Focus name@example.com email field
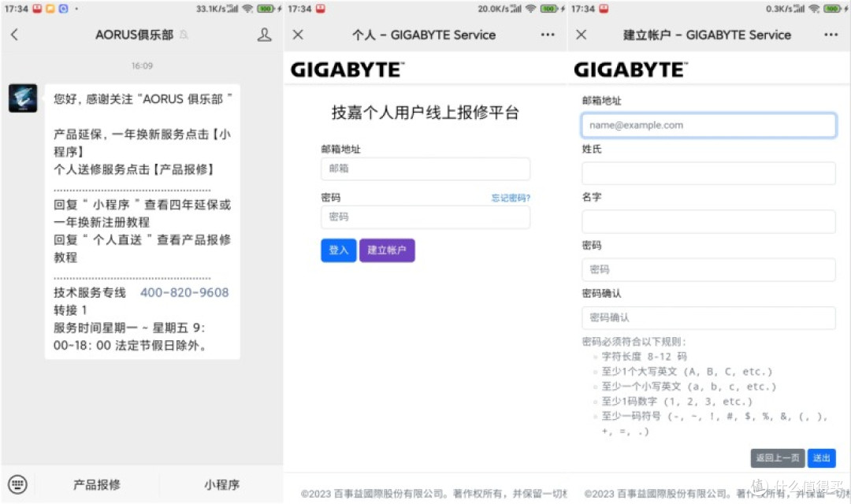The image size is (851, 504). [x=709, y=125]
